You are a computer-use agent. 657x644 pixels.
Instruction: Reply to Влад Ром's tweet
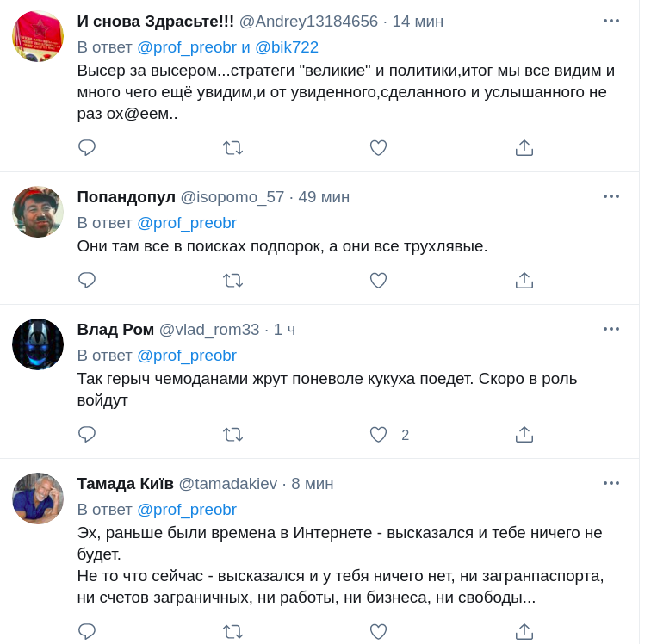click(x=87, y=435)
